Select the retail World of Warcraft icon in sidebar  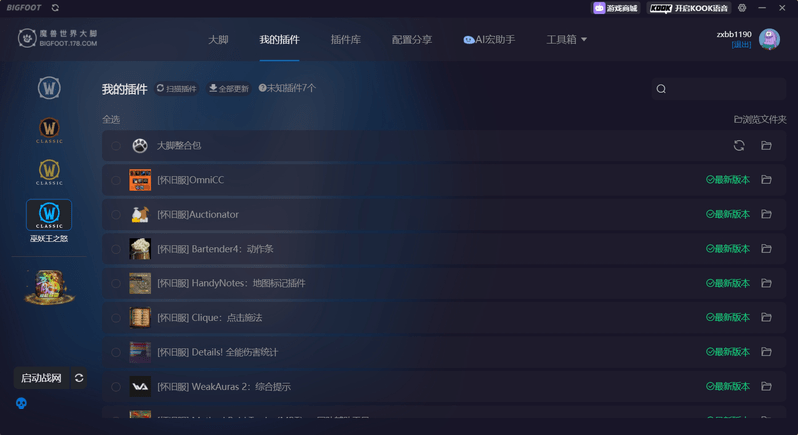pyautogui.click(x=49, y=88)
